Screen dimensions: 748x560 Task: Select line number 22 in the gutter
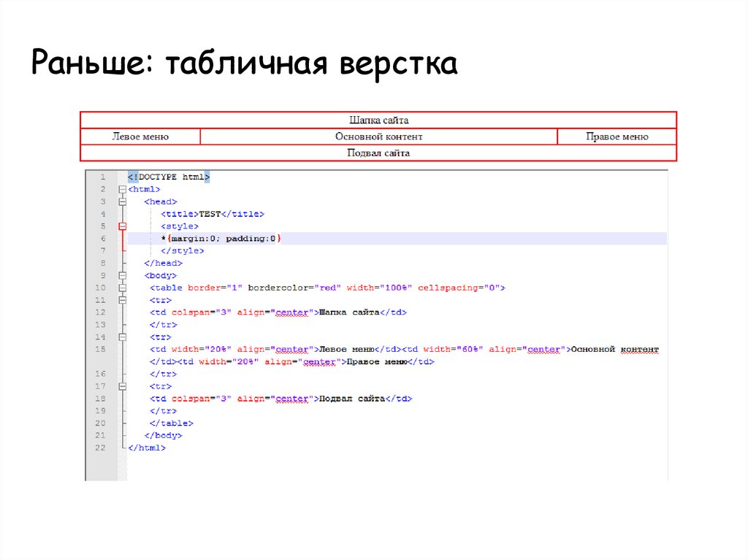tap(100, 448)
